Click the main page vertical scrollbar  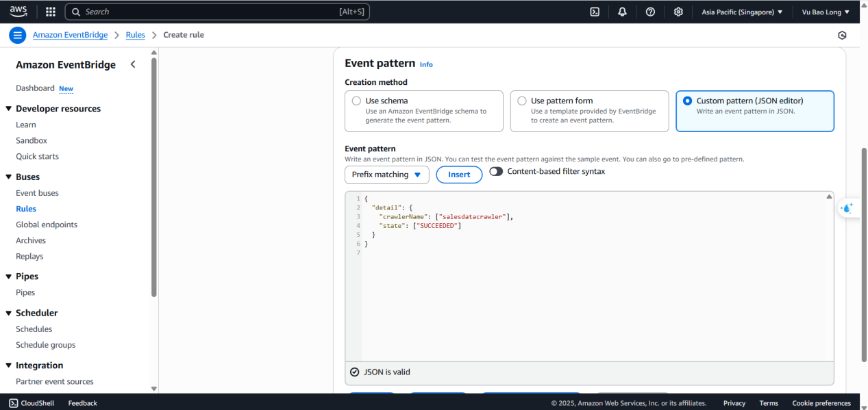click(864, 253)
